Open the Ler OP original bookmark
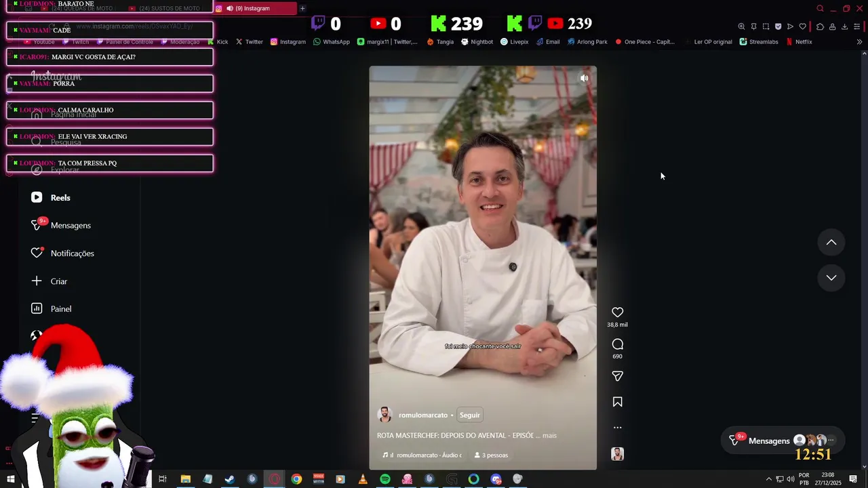868x488 pixels. (708, 41)
